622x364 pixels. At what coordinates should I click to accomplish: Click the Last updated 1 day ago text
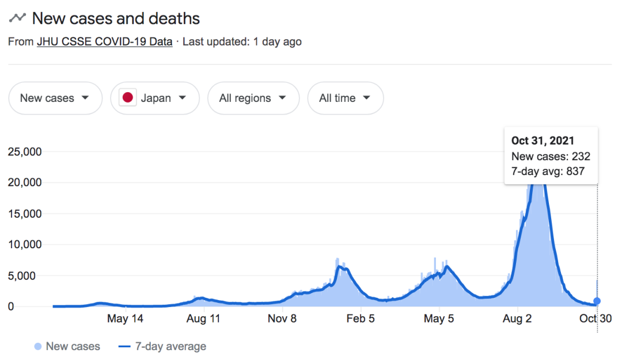(x=242, y=41)
